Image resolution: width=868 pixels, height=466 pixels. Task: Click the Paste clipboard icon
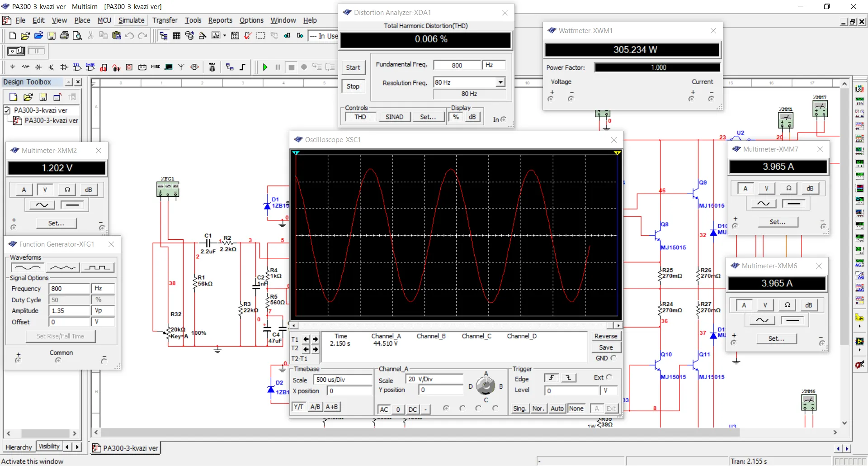tap(117, 35)
